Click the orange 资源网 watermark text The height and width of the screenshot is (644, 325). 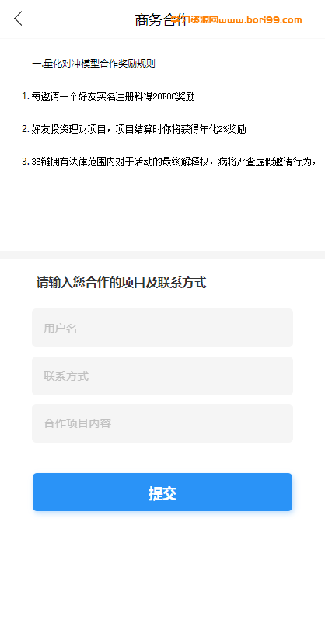[x=203, y=19]
